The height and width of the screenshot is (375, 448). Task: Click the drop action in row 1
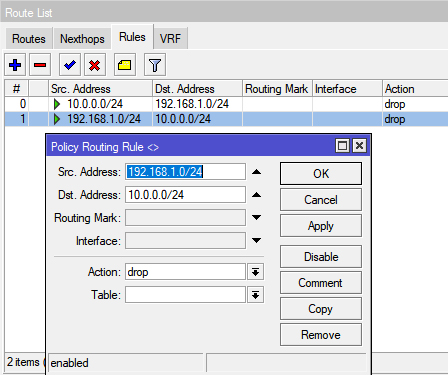(395, 119)
